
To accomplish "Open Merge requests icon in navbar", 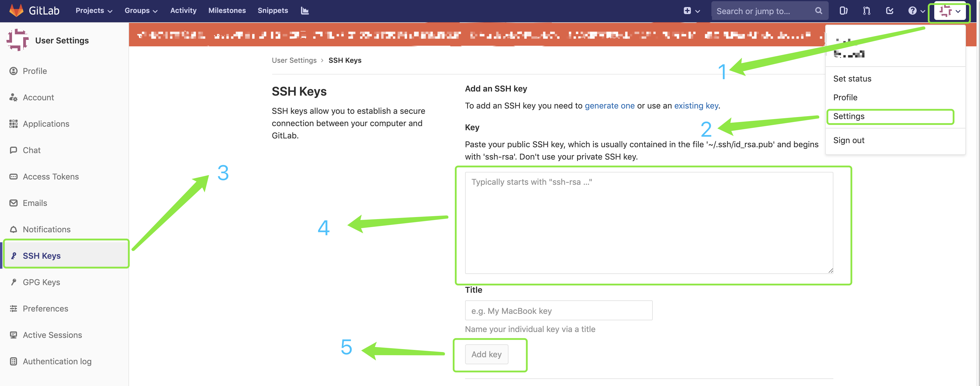I will point(866,11).
